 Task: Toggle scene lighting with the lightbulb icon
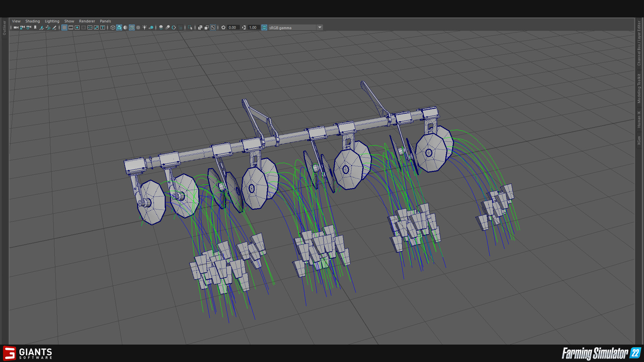[145, 27]
